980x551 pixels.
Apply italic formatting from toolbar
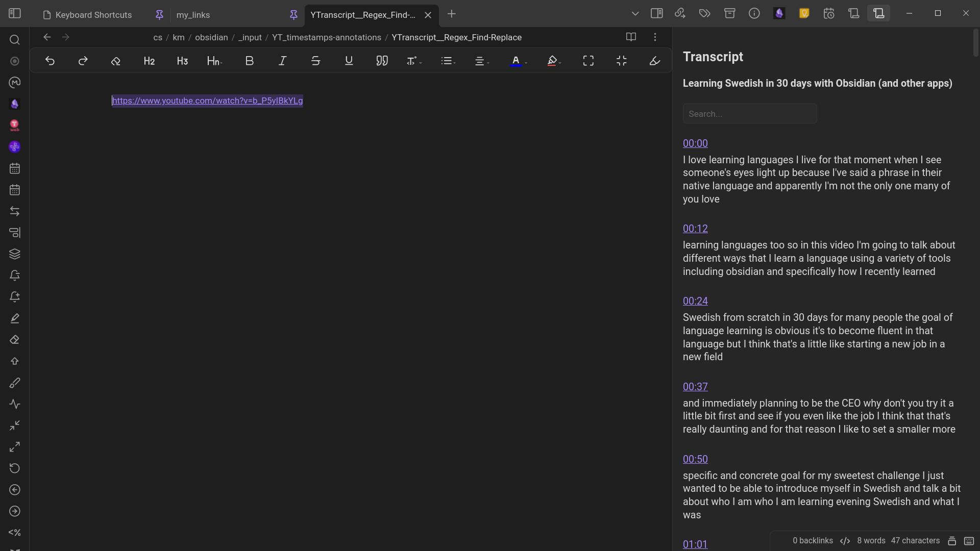tap(282, 61)
